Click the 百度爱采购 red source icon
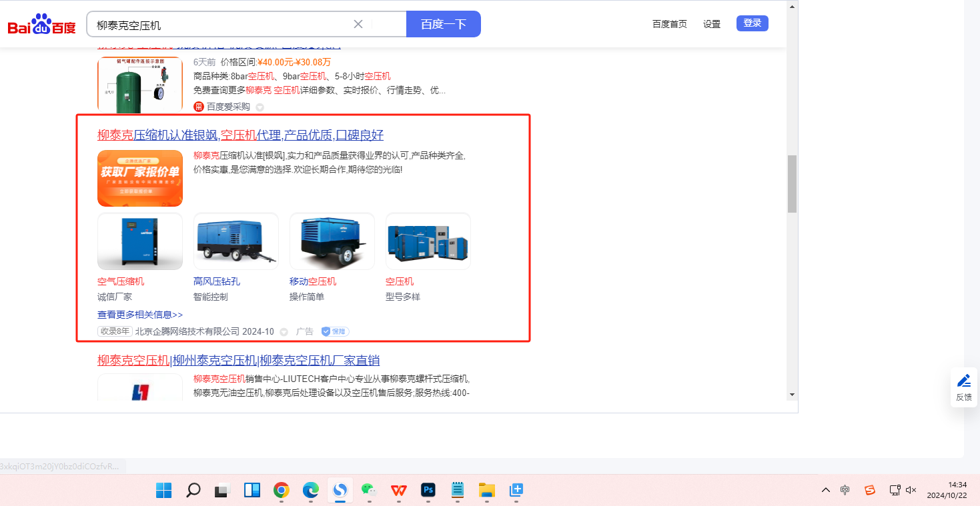This screenshot has width=980, height=506. point(199,107)
